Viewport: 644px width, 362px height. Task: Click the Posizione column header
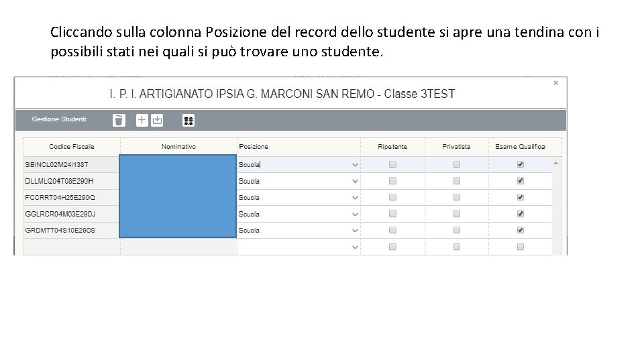(254, 147)
